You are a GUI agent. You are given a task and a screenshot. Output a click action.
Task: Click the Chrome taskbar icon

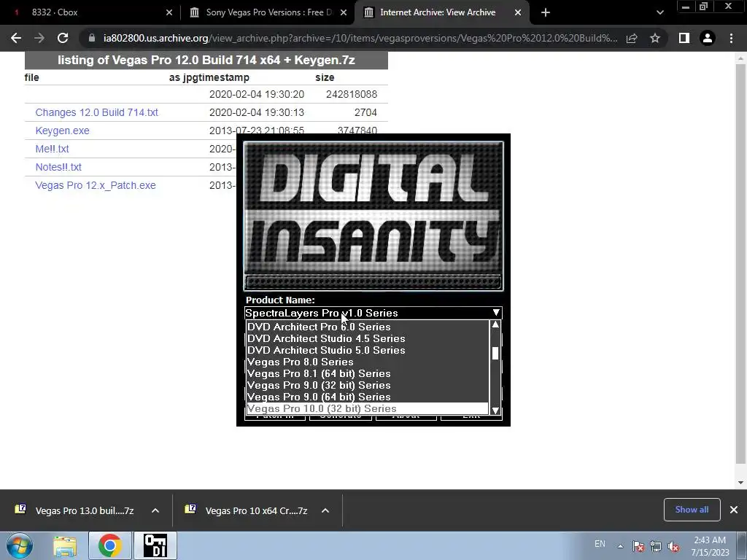[109, 546]
